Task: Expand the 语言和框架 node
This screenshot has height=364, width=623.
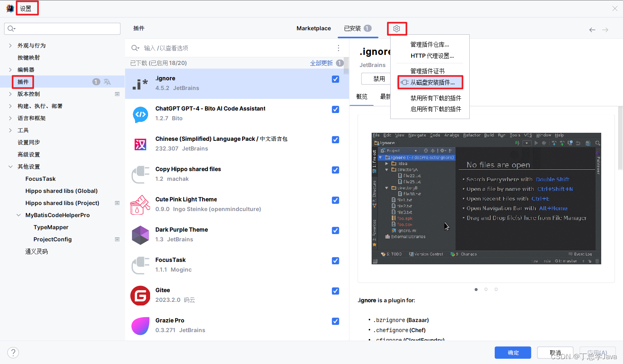Action: point(10,118)
